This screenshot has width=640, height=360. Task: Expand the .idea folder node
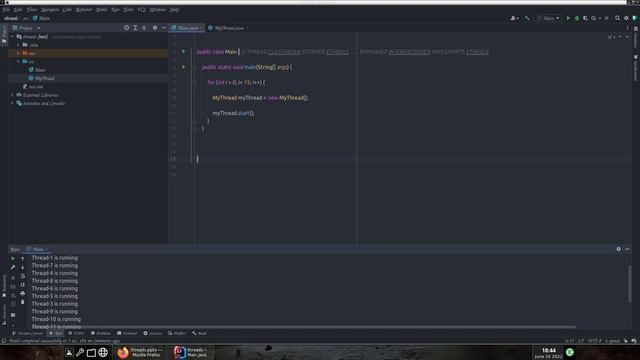pos(18,45)
